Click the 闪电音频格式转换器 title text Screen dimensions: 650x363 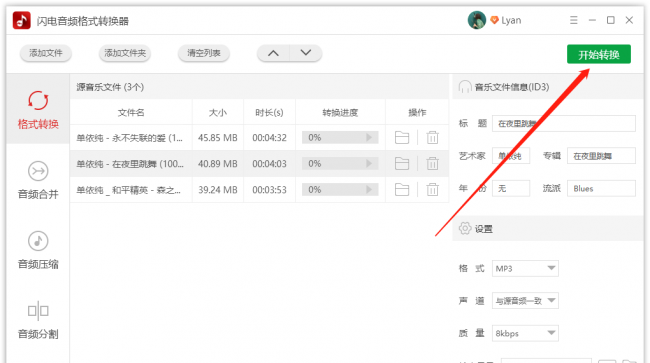82,21
